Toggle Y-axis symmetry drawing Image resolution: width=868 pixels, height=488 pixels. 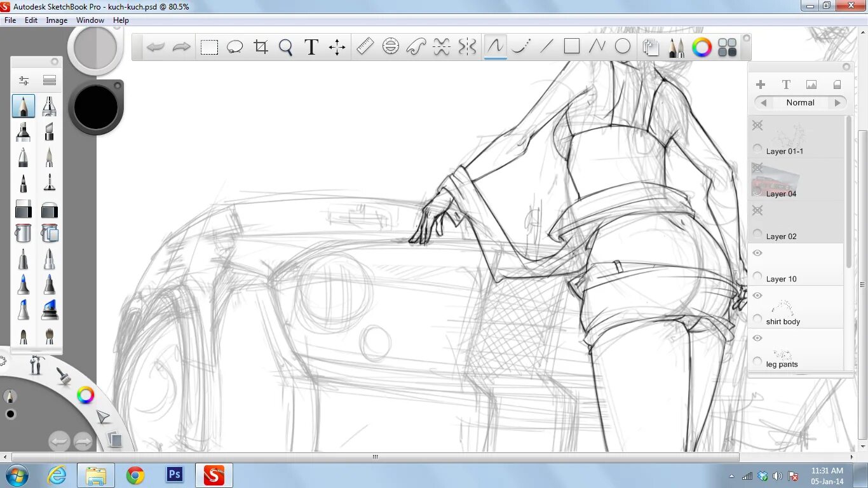click(x=467, y=46)
